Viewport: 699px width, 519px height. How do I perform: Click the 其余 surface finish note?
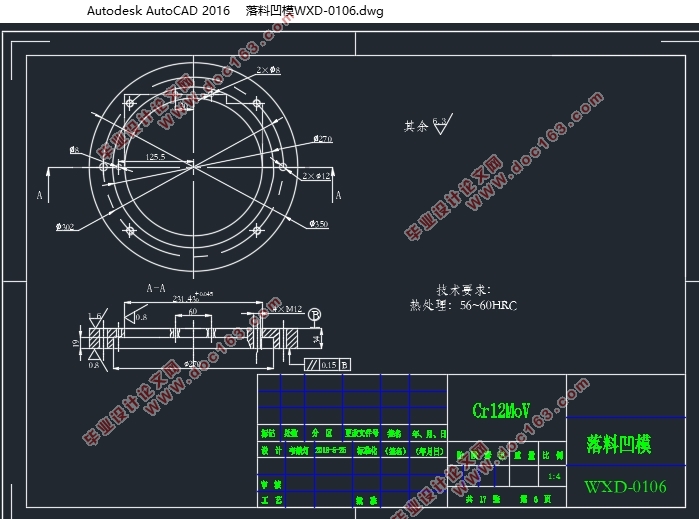[415, 126]
